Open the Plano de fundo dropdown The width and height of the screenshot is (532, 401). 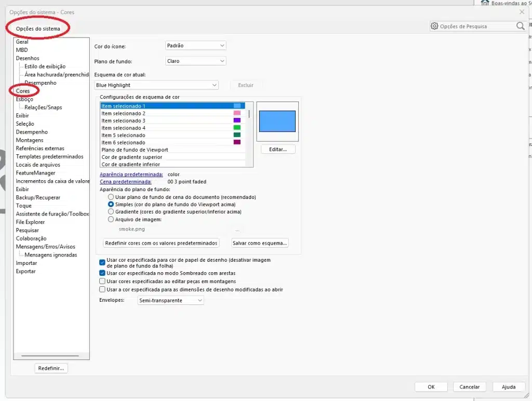[196, 61]
